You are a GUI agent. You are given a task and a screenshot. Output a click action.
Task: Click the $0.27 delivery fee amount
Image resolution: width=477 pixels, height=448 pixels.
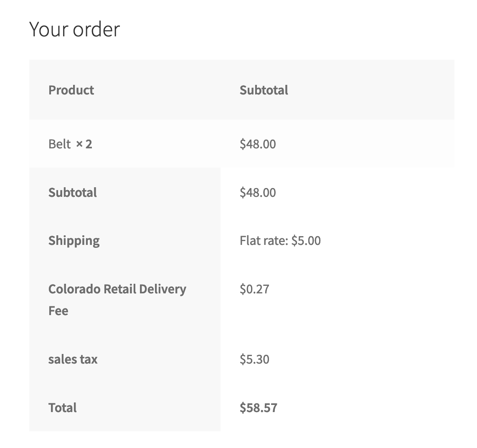tap(254, 289)
